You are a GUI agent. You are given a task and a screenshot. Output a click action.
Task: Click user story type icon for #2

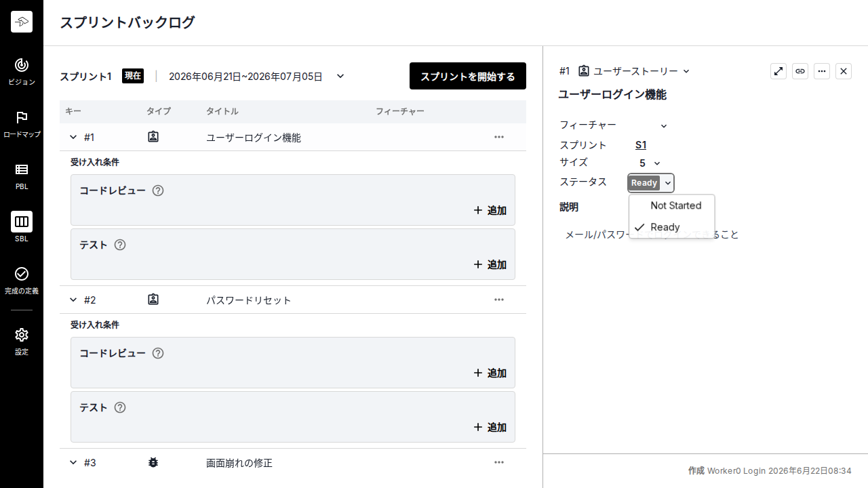pyautogui.click(x=153, y=300)
